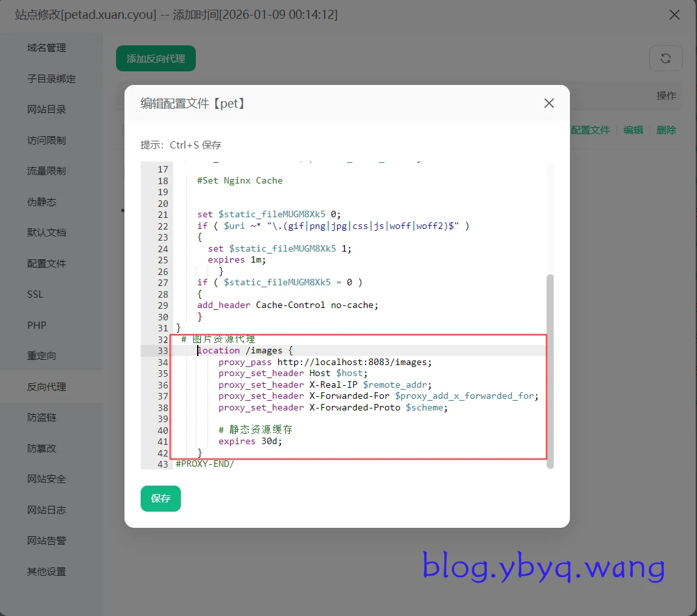
Task: Open the 网站日志 tab
Action: click(x=47, y=510)
